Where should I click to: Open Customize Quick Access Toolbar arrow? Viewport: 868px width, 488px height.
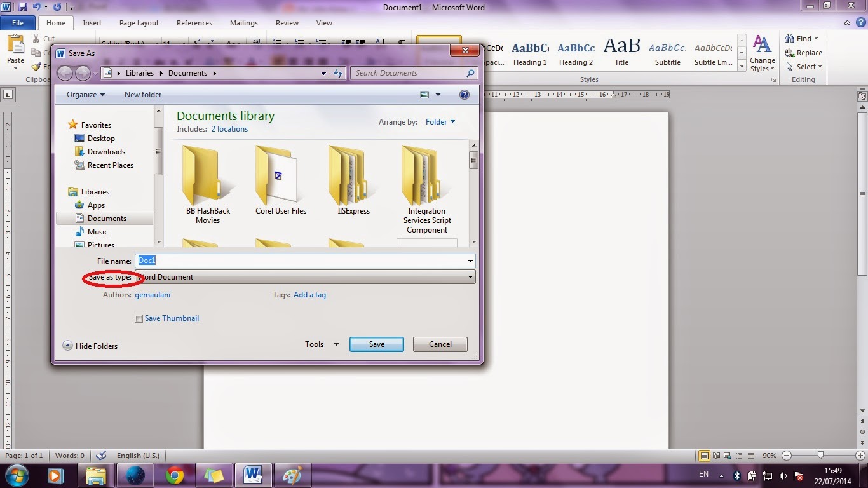click(71, 8)
